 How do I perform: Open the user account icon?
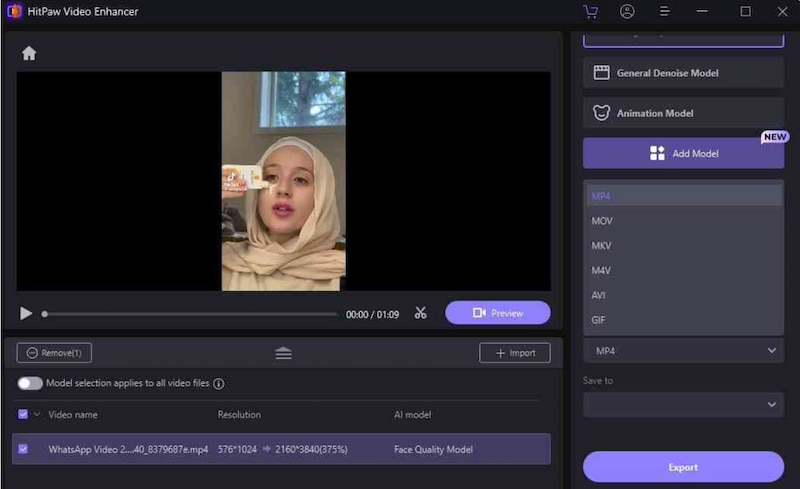click(627, 11)
